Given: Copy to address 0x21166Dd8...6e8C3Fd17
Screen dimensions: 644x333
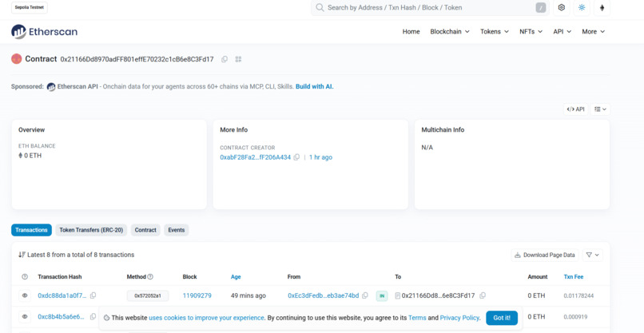Looking at the screenshot, I should (x=483, y=295).
